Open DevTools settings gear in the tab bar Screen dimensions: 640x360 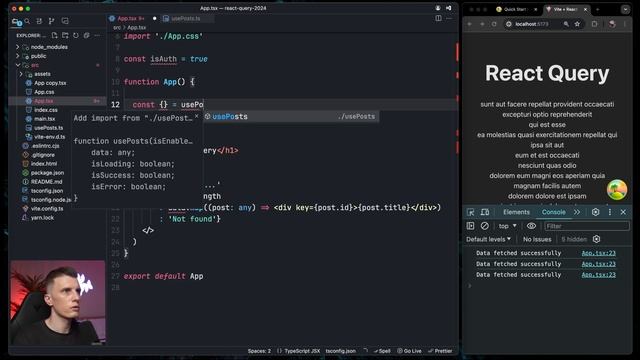596,212
